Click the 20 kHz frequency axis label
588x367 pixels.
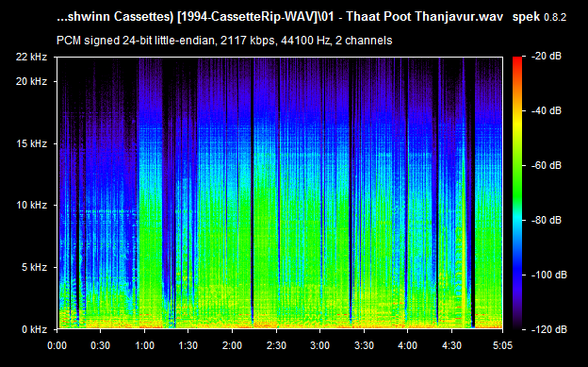pyautogui.click(x=31, y=81)
